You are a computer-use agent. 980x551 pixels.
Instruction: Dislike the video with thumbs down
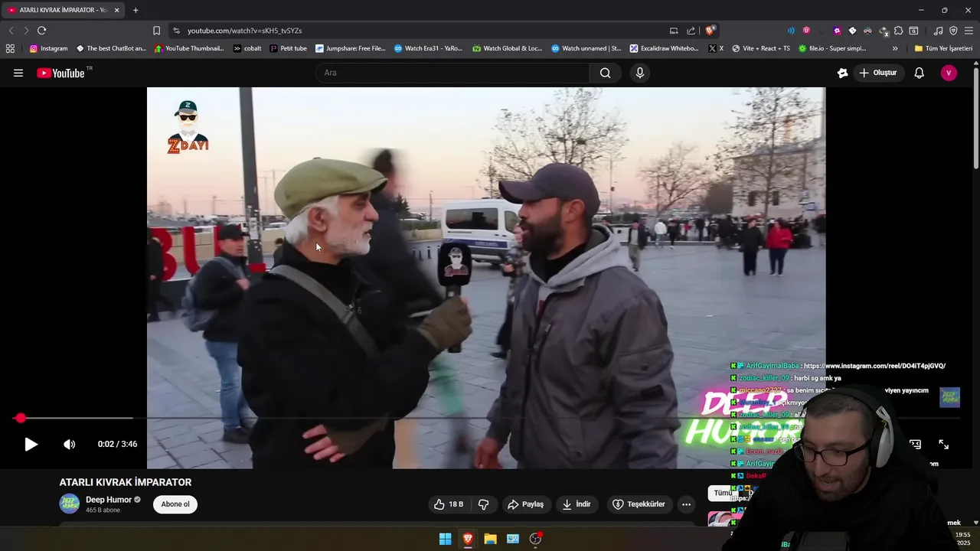coord(483,504)
